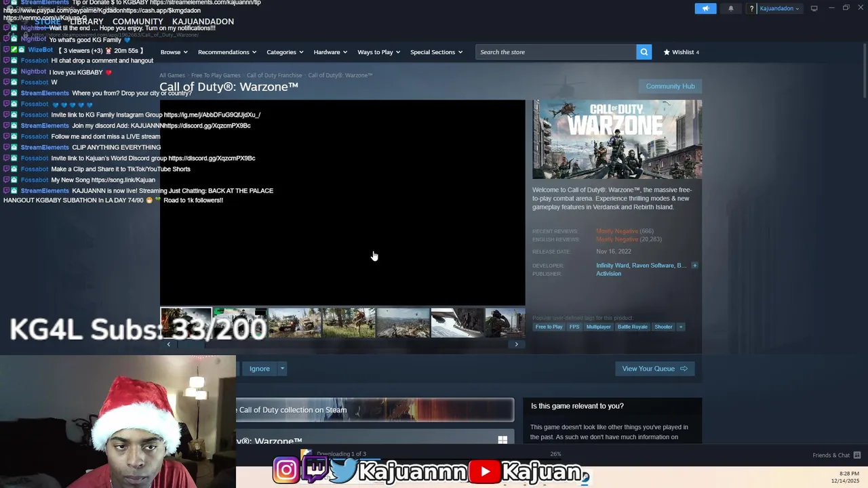The height and width of the screenshot is (488, 868).
Task: Select the fourth screenshot thumbnail
Action: click(x=349, y=323)
